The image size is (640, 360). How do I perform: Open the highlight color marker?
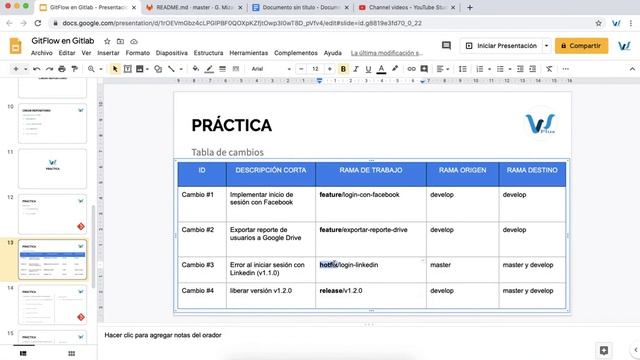[x=395, y=69]
